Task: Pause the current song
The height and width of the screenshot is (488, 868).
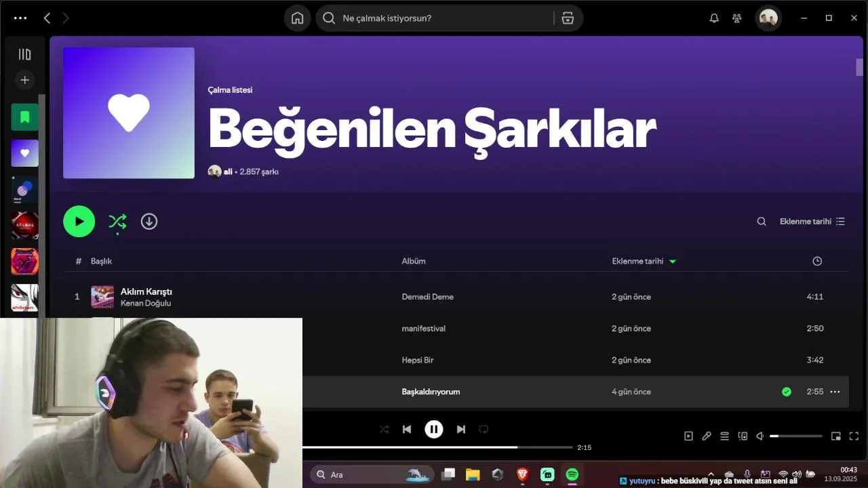Action: (x=434, y=429)
